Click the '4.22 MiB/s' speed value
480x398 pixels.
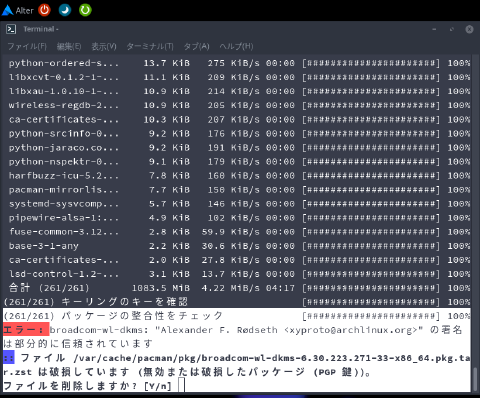pyautogui.click(x=230, y=288)
